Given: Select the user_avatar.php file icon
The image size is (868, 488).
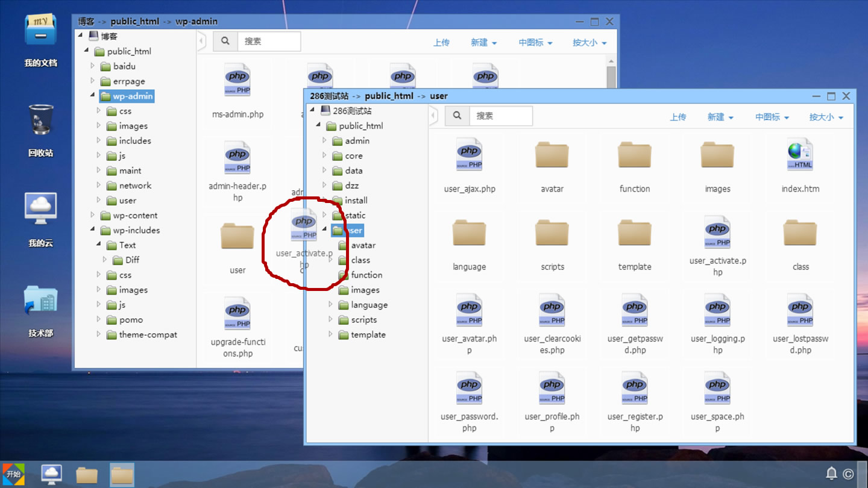Looking at the screenshot, I should [x=470, y=310].
